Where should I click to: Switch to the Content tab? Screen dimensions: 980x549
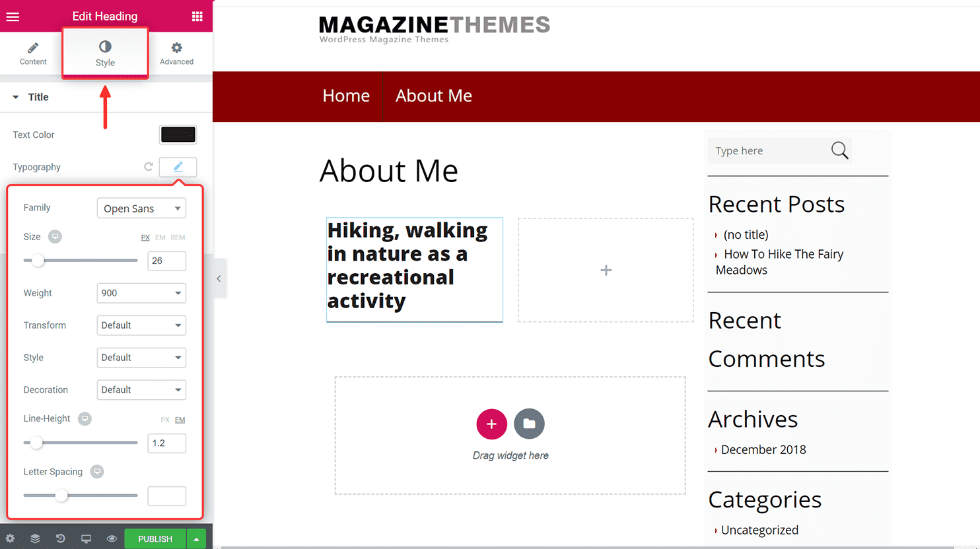point(33,53)
